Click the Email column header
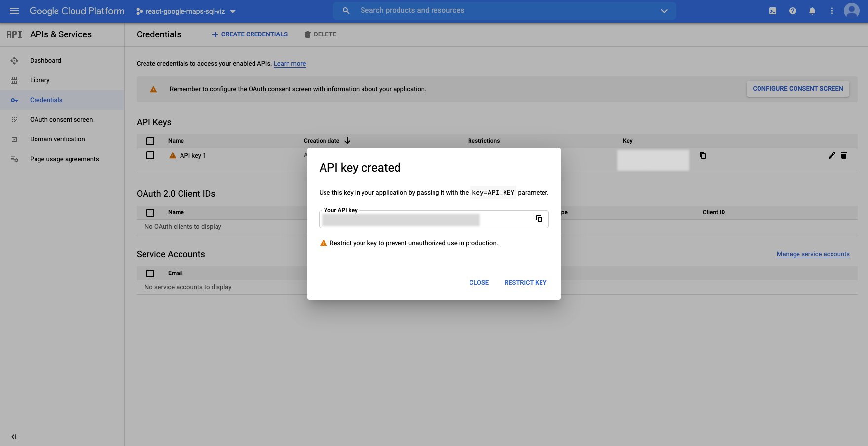 (x=175, y=273)
